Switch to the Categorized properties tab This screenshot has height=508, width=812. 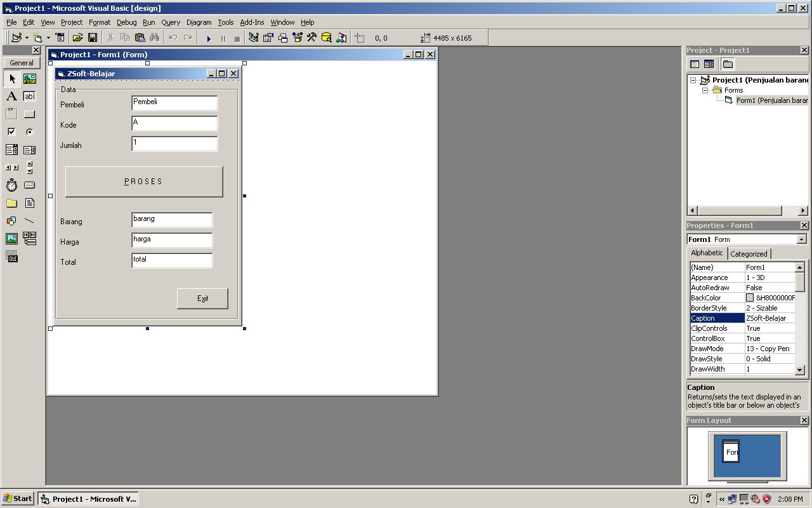click(749, 253)
